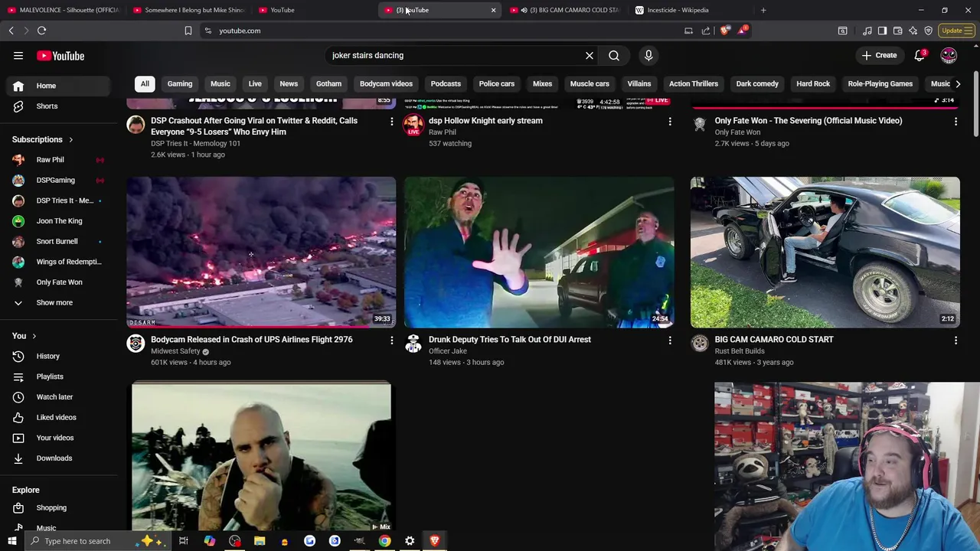Viewport: 980px width, 551px height.
Task: Play the UPS Airlines crash video thumbnail
Action: tap(261, 253)
